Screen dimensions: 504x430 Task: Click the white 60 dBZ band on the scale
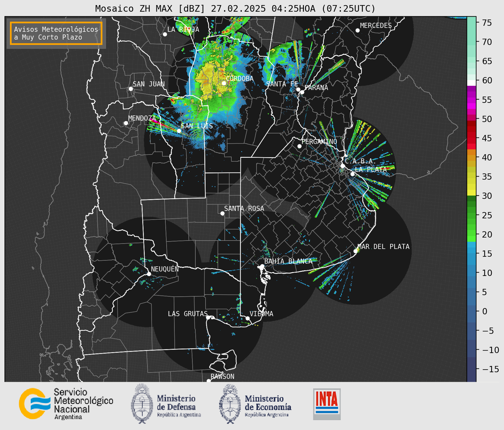[x=471, y=83]
